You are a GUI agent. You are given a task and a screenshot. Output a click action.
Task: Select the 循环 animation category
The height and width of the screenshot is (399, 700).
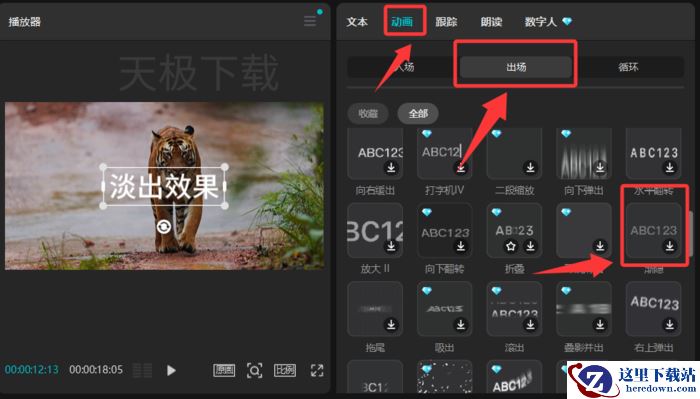pos(628,67)
